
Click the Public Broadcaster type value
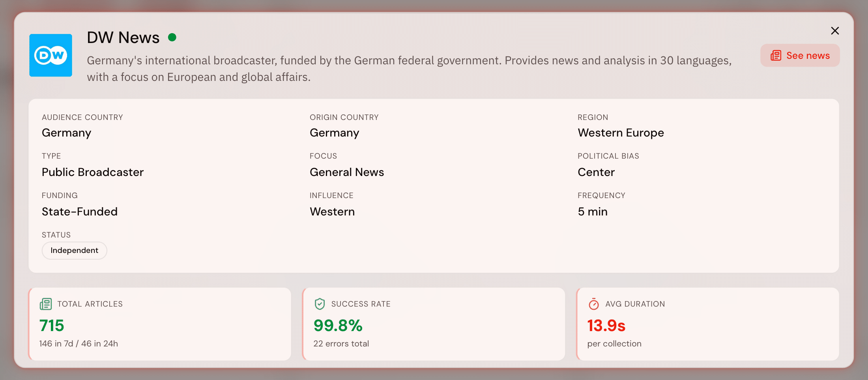[93, 172]
